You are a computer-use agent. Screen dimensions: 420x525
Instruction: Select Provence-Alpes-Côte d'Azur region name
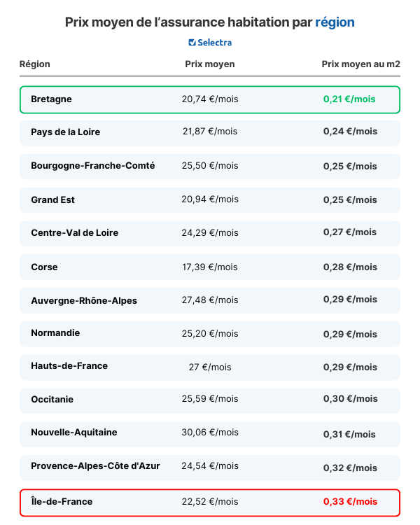(x=95, y=465)
